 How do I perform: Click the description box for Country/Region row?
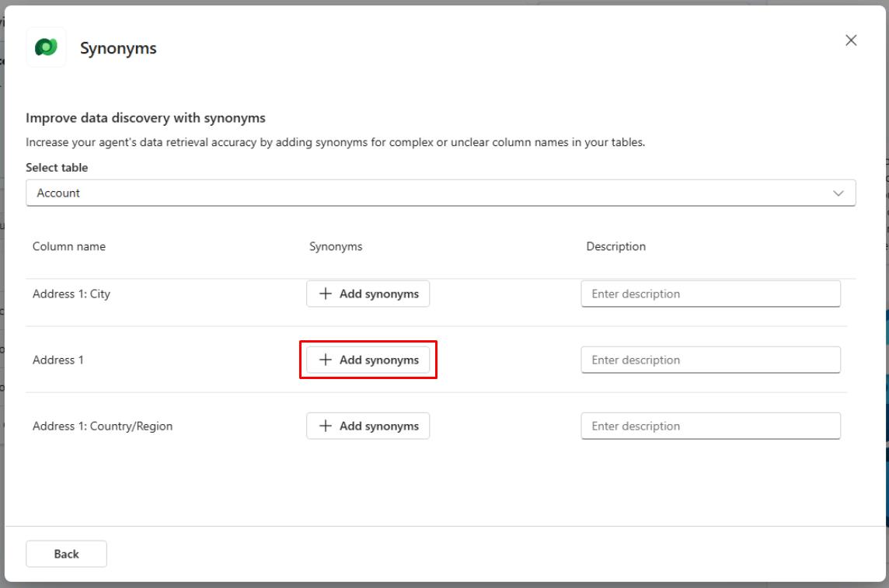coord(710,425)
